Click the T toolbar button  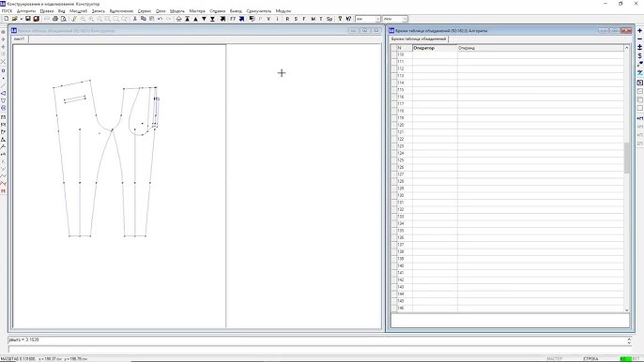[x=321, y=19]
